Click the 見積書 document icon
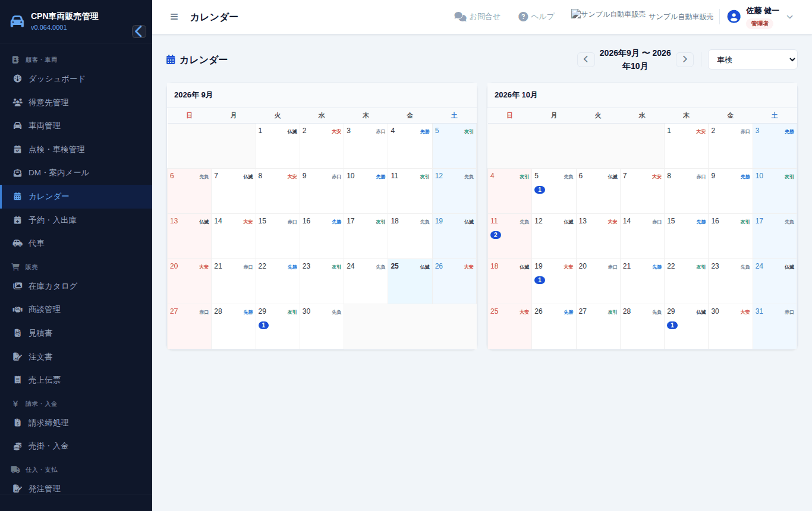 coord(17,333)
